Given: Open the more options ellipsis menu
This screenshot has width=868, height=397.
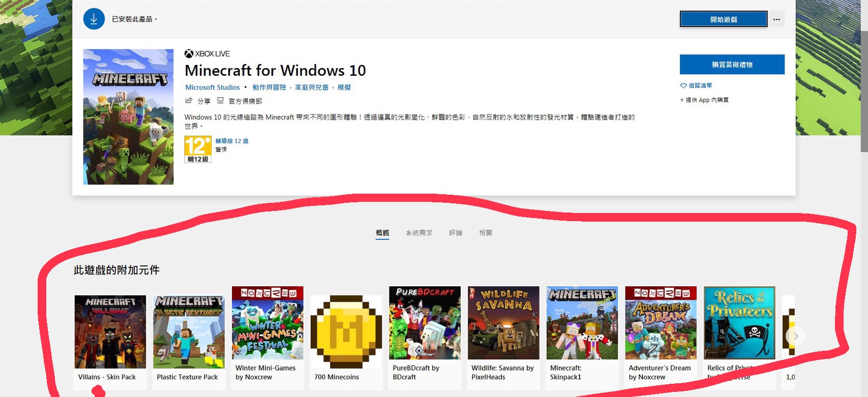Looking at the screenshot, I should click(776, 19).
